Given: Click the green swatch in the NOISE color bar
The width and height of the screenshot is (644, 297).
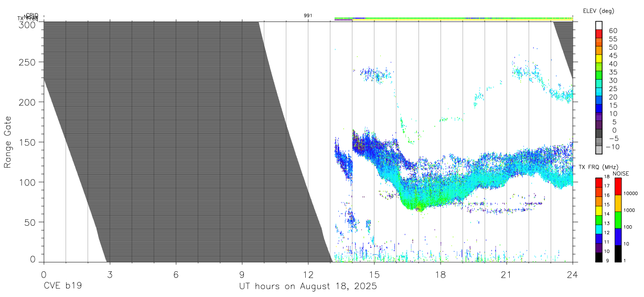Looking at the screenshot, I should click(x=618, y=220).
